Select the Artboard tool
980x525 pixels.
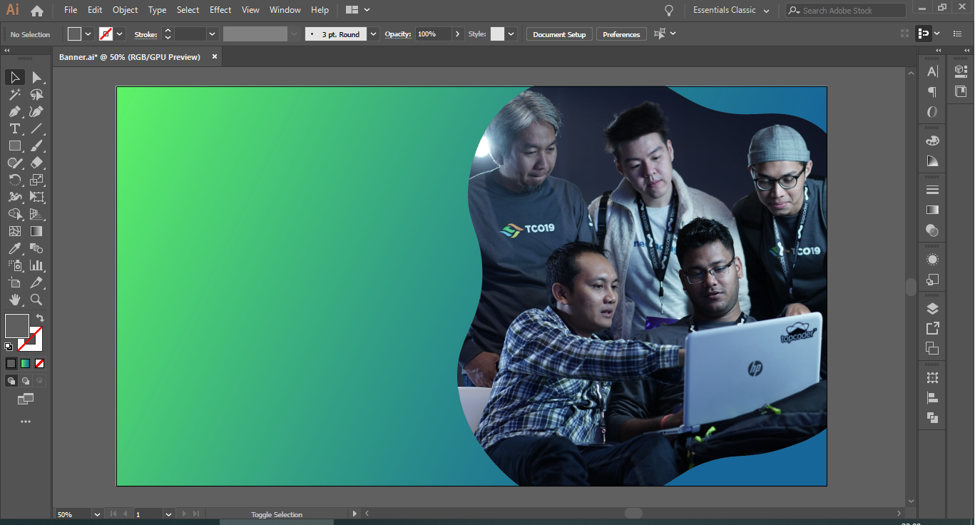coord(14,282)
